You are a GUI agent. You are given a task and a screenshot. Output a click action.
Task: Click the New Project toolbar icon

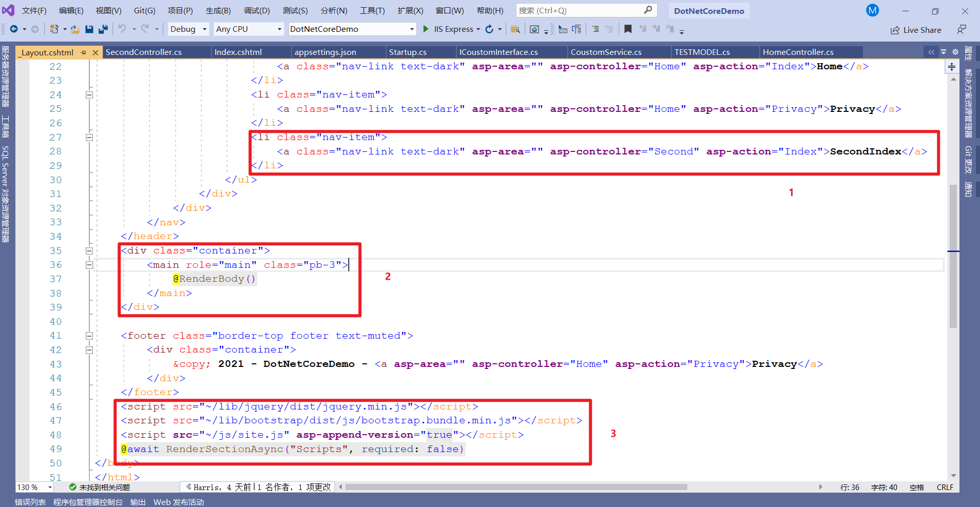click(x=54, y=29)
